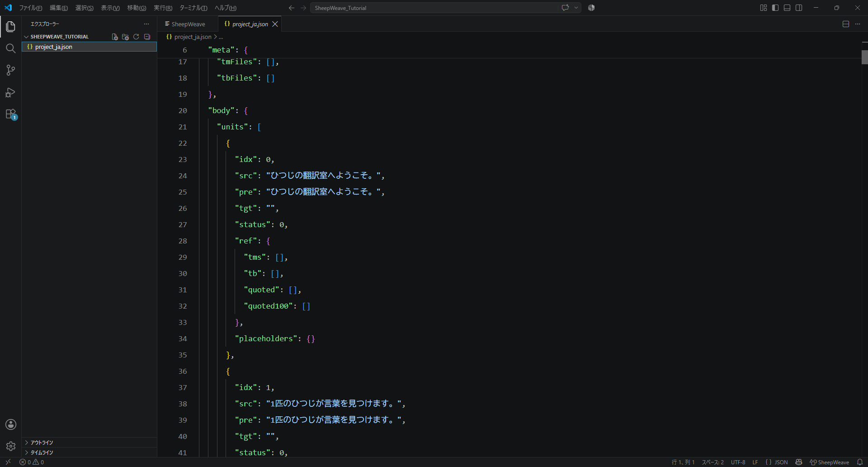This screenshot has height=467, width=868.
Task: Open the remote window indicator in status bar
Action: click(8, 462)
